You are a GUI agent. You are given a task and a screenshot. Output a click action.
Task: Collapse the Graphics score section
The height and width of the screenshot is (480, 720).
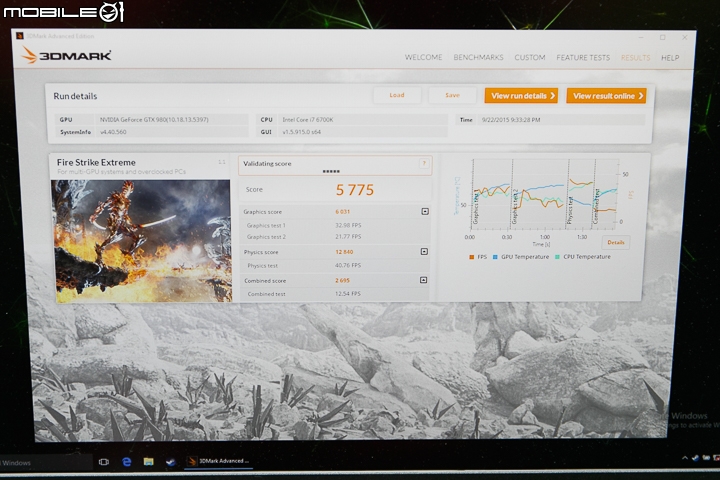coord(425,211)
